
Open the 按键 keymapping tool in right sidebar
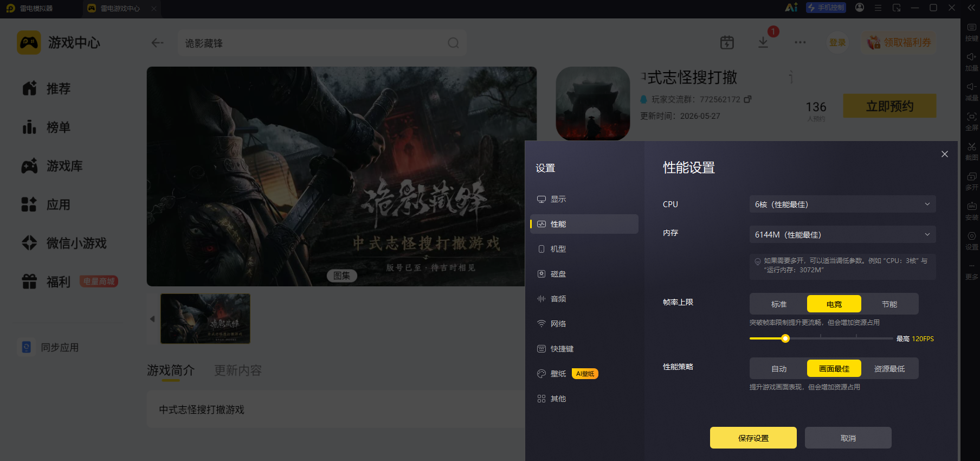pos(971,31)
